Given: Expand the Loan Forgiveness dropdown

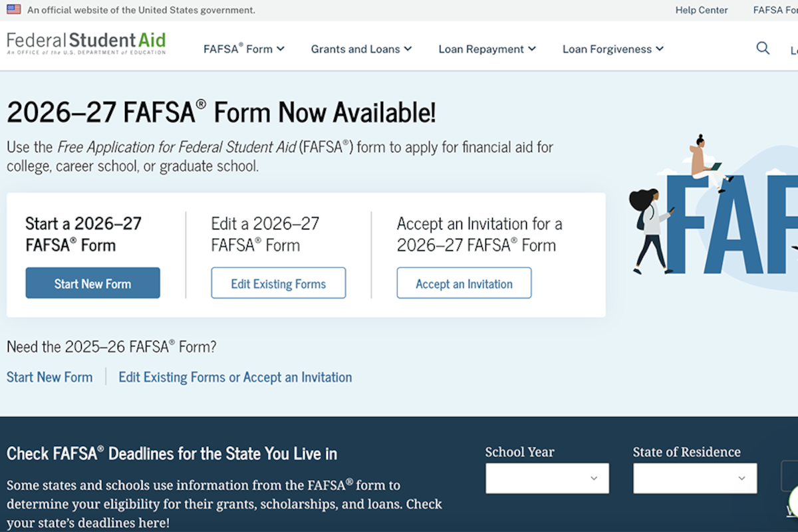Looking at the screenshot, I should coord(612,49).
